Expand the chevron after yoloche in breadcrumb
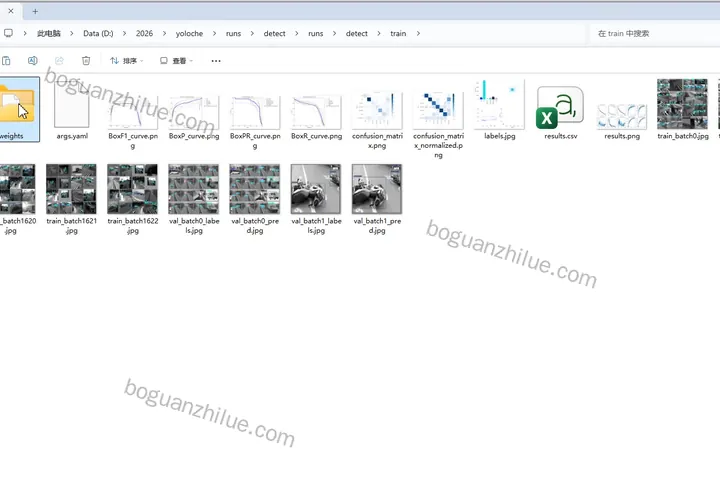Screen dimensions: 720x480 click(x=214, y=34)
